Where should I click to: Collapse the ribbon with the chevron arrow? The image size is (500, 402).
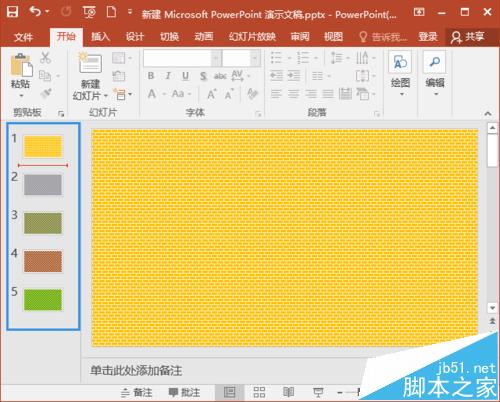(488, 114)
